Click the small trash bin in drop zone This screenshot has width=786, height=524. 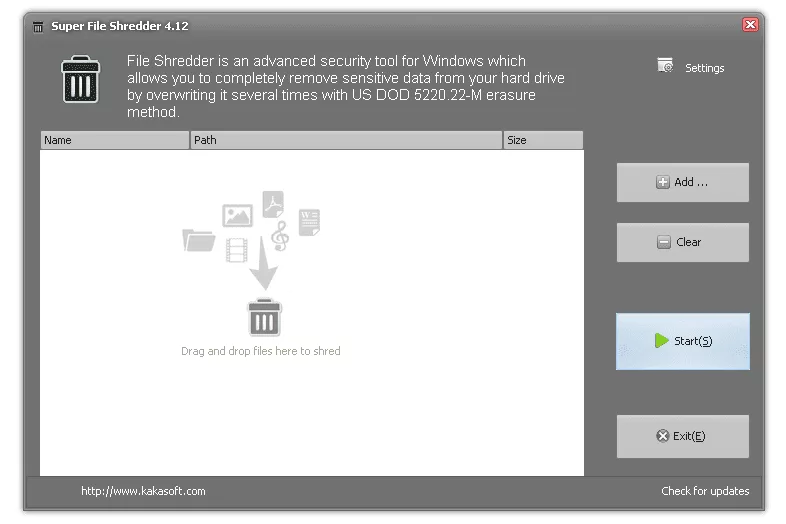point(264,317)
